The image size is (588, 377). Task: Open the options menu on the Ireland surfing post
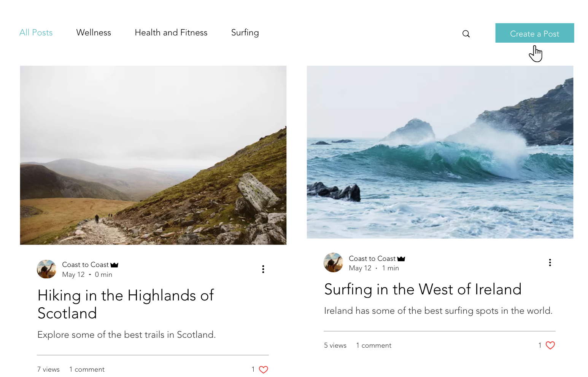tap(550, 262)
